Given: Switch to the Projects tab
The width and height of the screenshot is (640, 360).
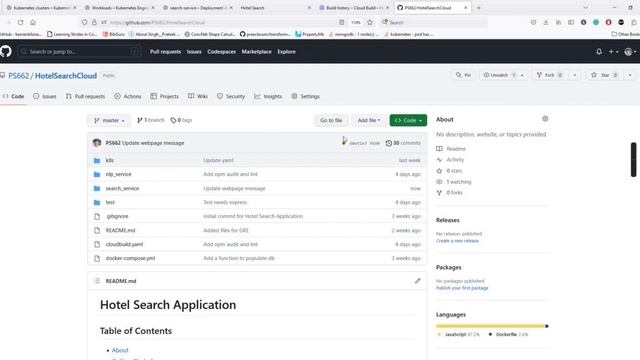Looking at the screenshot, I should (x=164, y=96).
